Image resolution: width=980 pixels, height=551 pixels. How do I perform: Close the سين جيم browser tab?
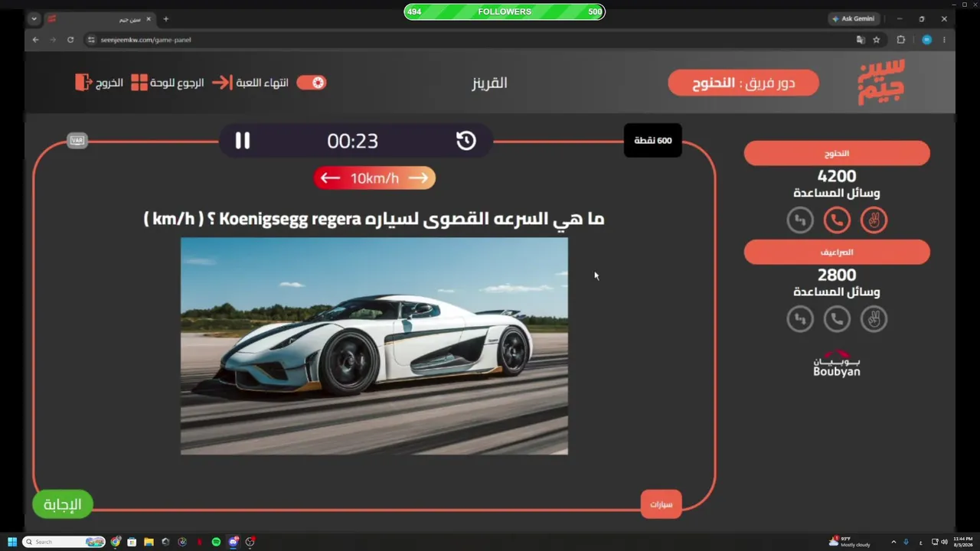point(149,19)
